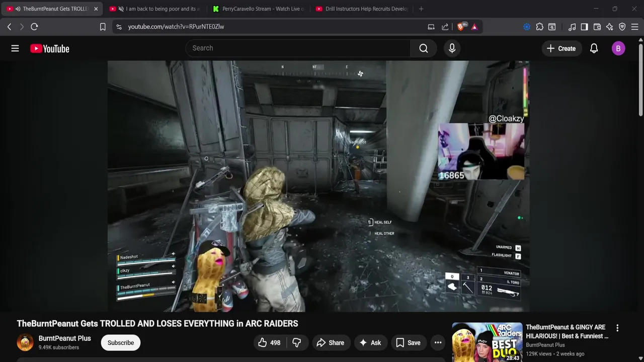This screenshot has width=644, height=362.
Task: Click the Ask button
Action: pyautogui.click(x=370, y=343)
